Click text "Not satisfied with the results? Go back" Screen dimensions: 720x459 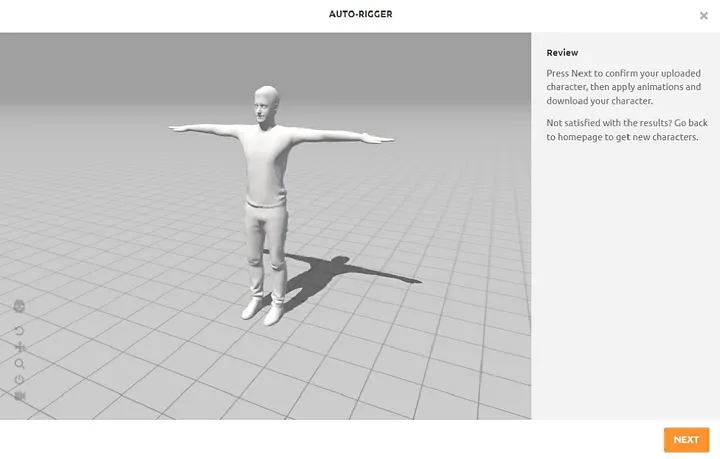(627, 123)
